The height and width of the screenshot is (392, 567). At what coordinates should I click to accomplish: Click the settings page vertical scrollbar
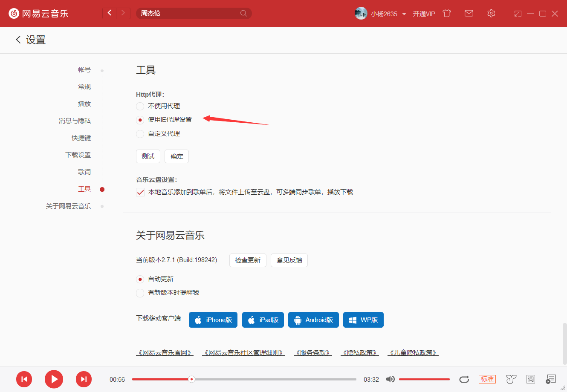[x=564, y=343]
